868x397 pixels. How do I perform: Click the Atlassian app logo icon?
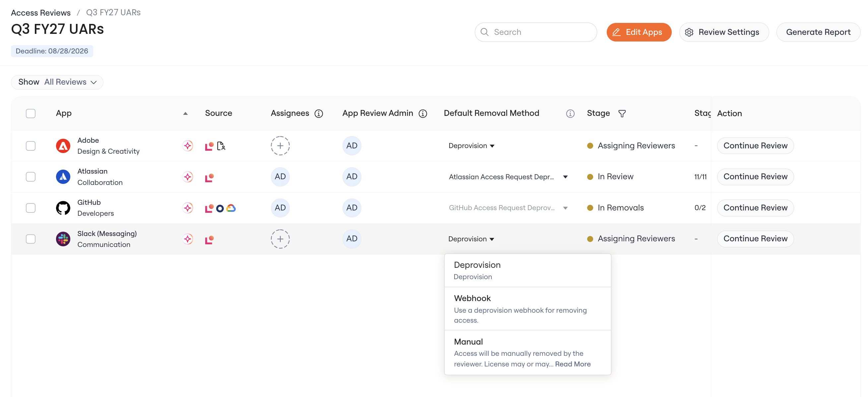coord(63,177)
